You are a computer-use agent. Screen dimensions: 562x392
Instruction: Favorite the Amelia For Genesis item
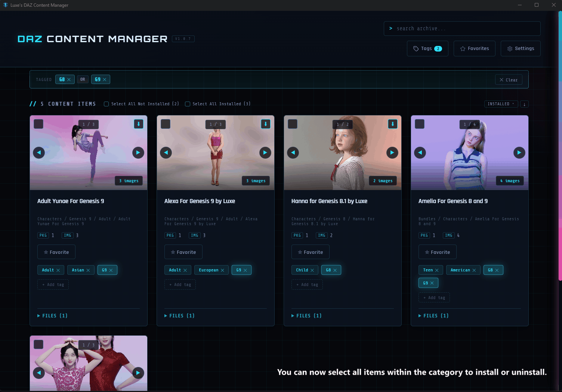[x=438, y=252]
